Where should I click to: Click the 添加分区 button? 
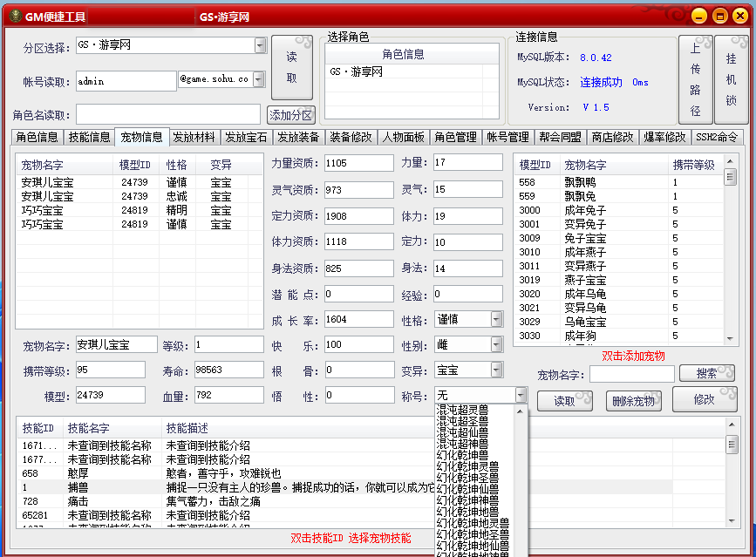[290, 114]
